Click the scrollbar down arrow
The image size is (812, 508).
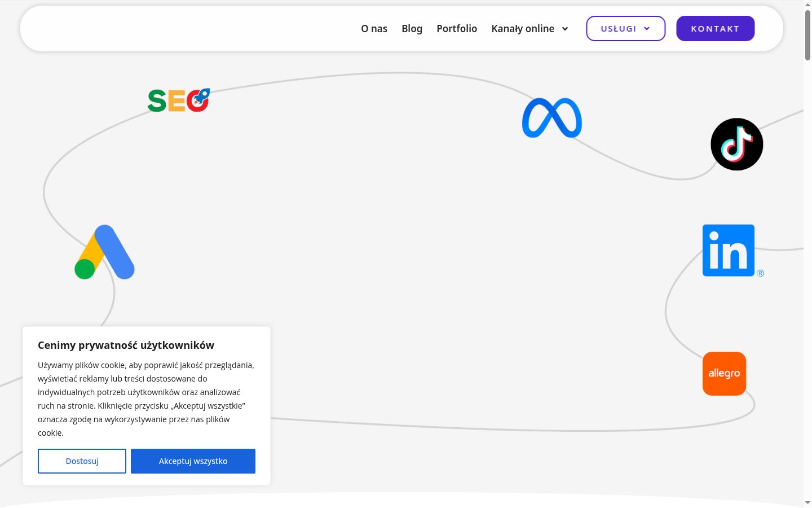808,503
